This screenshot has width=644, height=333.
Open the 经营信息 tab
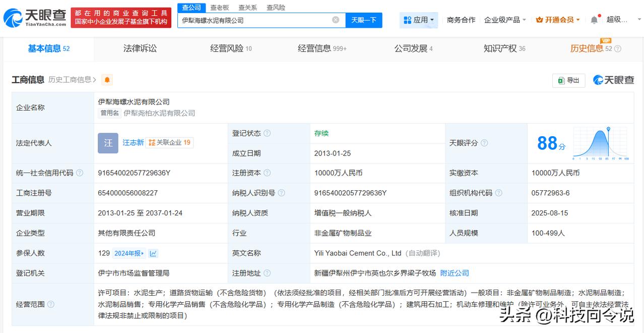tap(322, 48)
